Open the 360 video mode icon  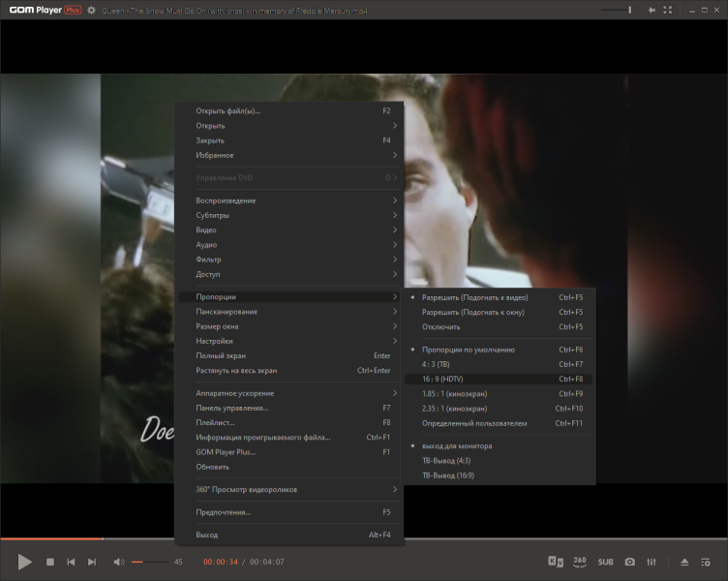[580, 562]
